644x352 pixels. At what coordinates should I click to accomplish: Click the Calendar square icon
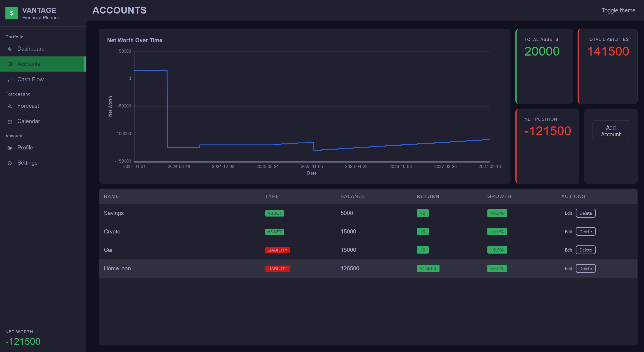[10, 122]
